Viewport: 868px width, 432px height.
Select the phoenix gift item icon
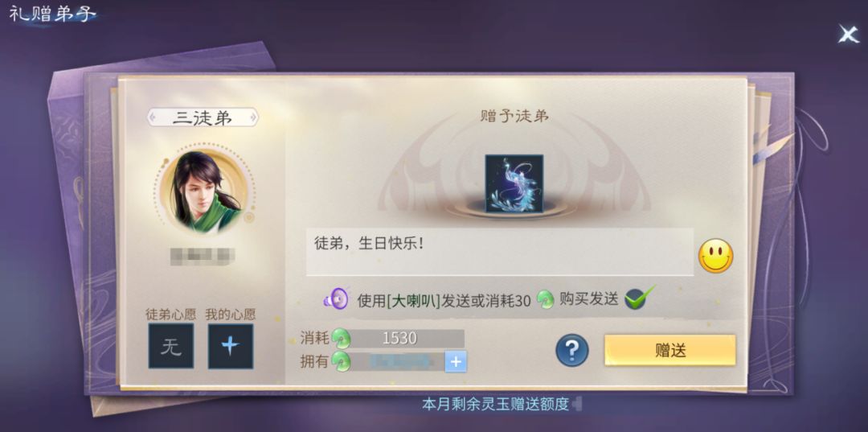click(514, 183)
